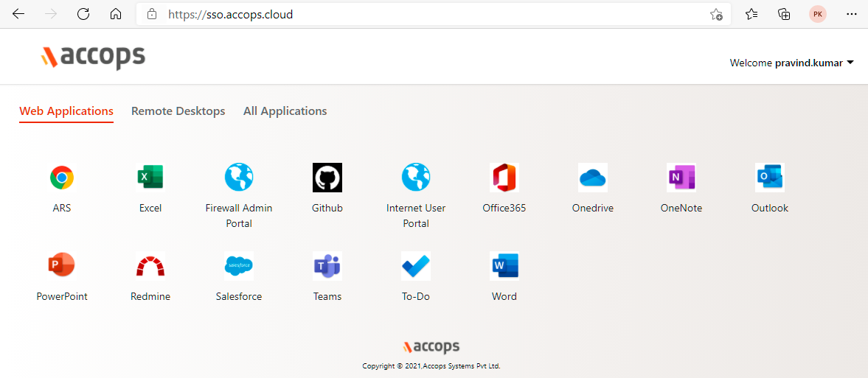Click the browser refresh button
The height and width of the screenshot is (378, 868).
click(x=83, y=14)
